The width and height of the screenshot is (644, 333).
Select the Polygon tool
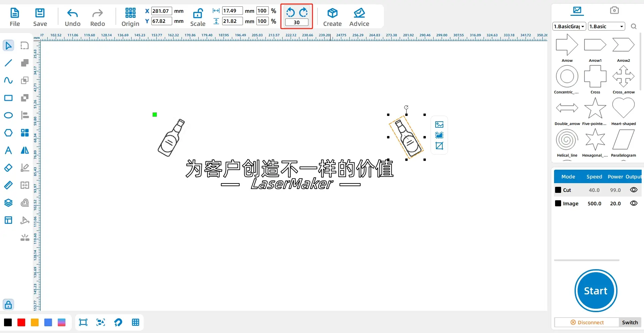[8, 133]
